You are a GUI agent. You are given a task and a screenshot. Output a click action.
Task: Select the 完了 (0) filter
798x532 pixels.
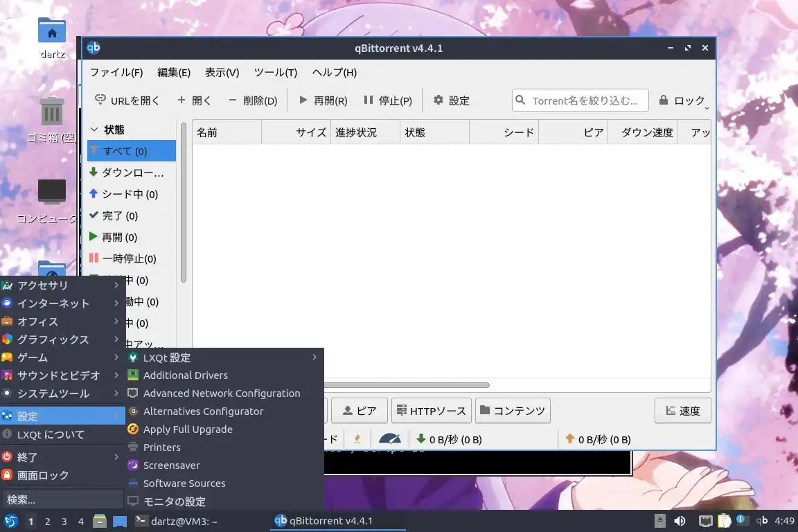(132, 216)
